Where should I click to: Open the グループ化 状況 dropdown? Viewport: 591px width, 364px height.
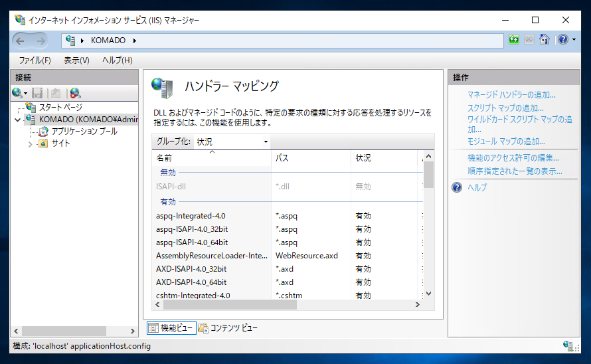click(x=232, y=142)
